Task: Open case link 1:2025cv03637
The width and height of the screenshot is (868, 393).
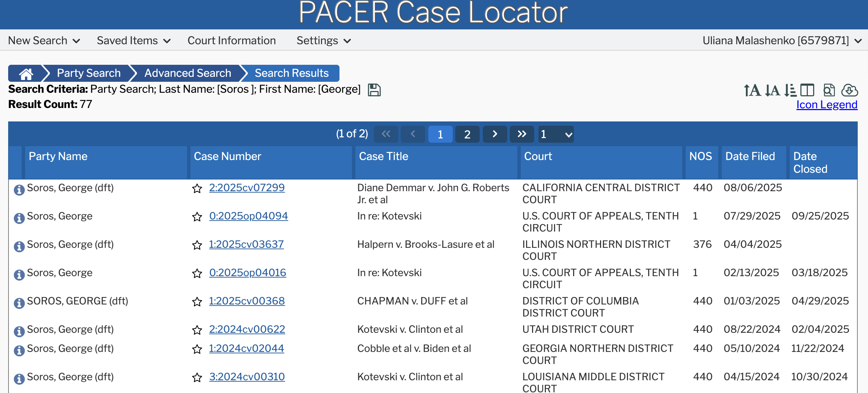Action: (246, 244)
